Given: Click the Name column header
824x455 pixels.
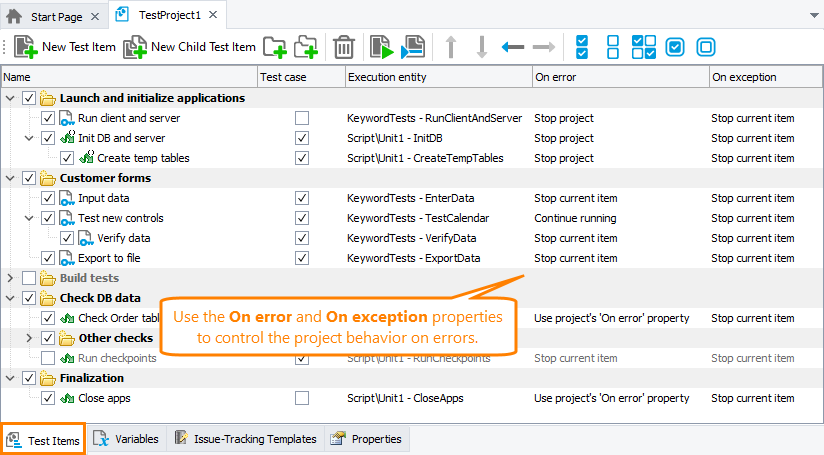Looking at the screenshot, I should pyautogui.click(x=129, y=77).
